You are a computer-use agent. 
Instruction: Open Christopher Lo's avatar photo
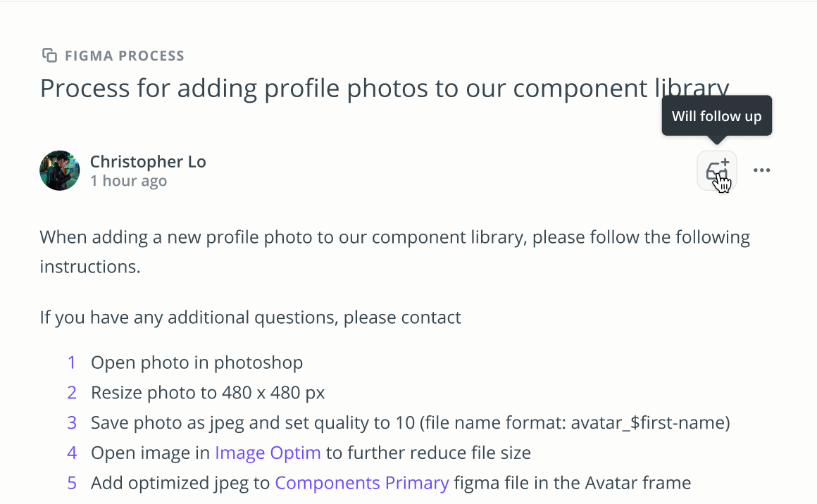pyautogui.click(x=60, y=170)
